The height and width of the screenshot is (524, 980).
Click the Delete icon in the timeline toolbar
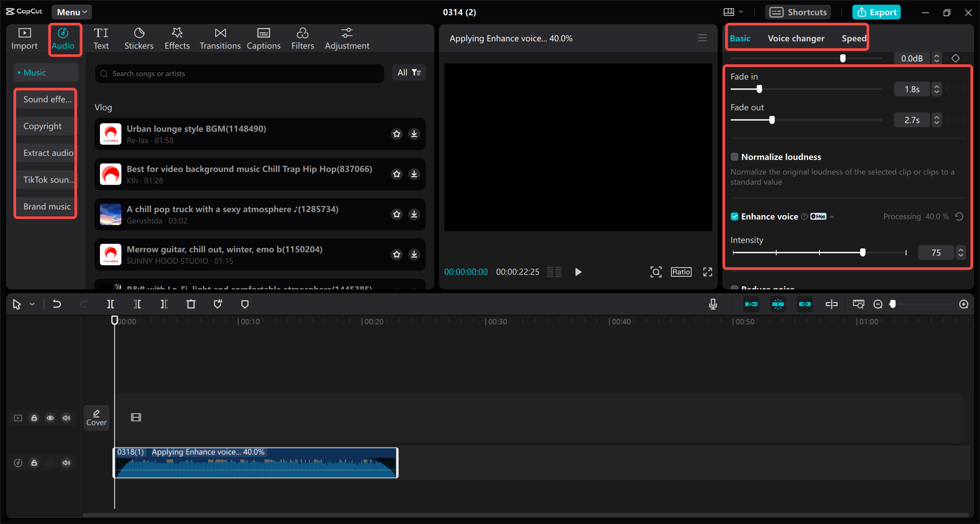(x=191, y=304)
